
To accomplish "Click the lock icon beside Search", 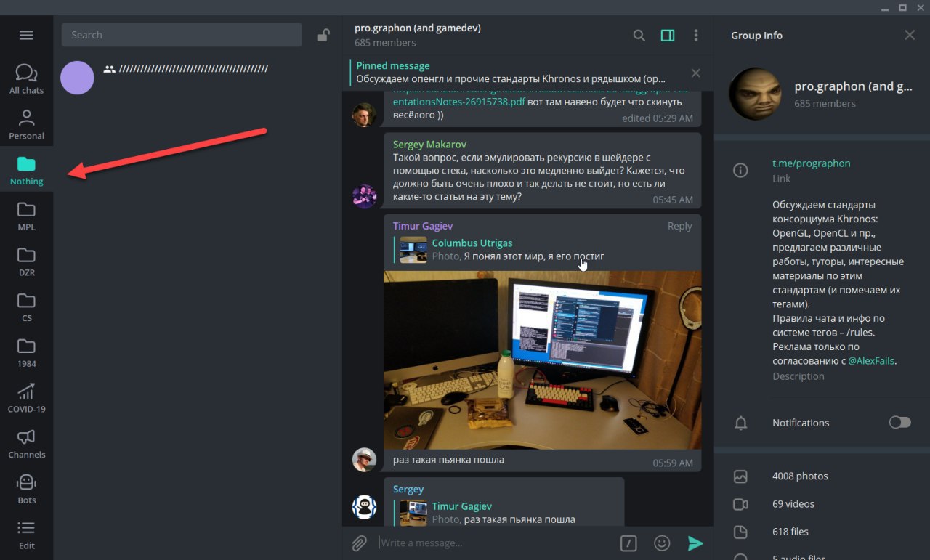I will 323,35.
